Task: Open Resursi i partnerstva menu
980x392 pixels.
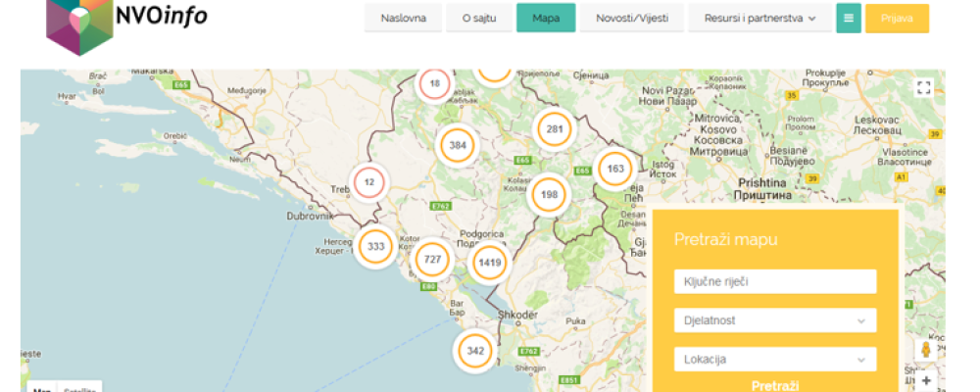Action: 759,18
